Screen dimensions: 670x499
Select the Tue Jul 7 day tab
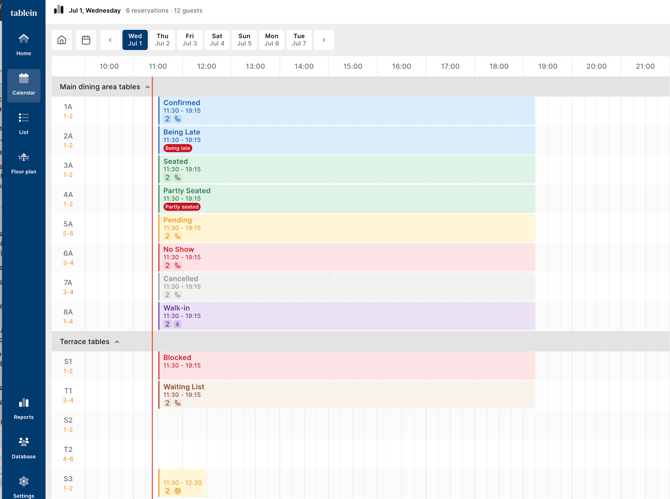[299, 40]
